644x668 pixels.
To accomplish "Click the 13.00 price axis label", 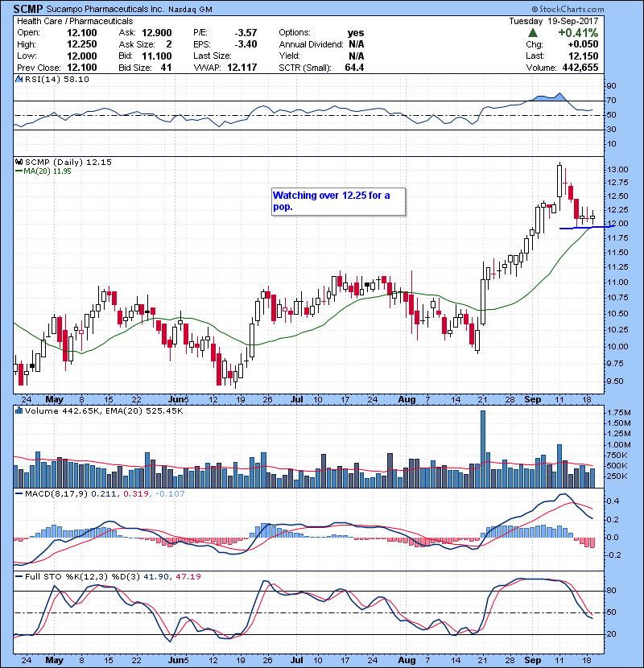I will point(617,170).
